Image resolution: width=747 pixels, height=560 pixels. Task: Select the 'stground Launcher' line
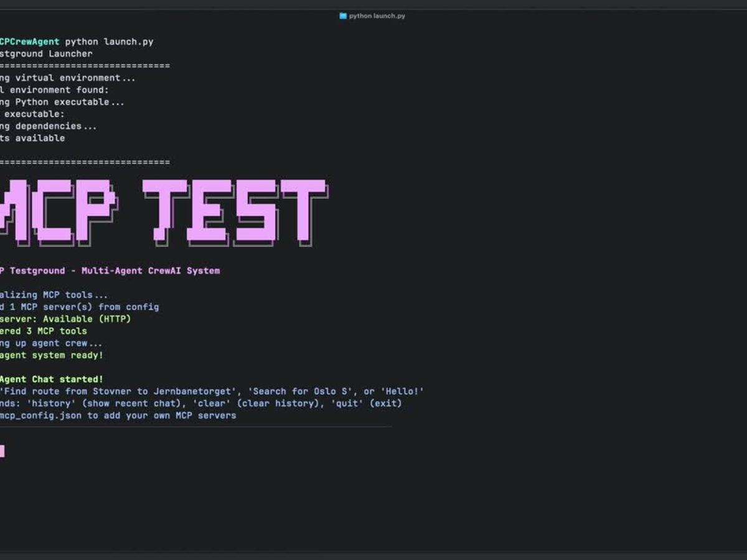point(46,54)
